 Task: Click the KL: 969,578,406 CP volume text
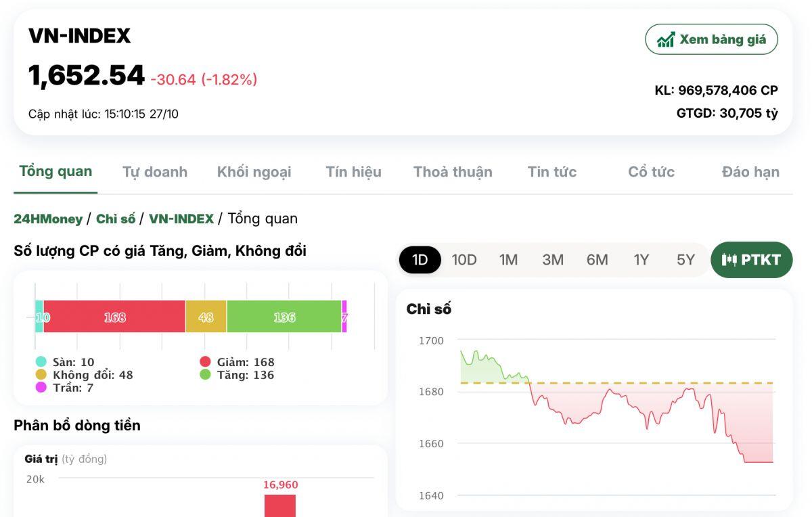pyautogui.click(x=716, y=90)
